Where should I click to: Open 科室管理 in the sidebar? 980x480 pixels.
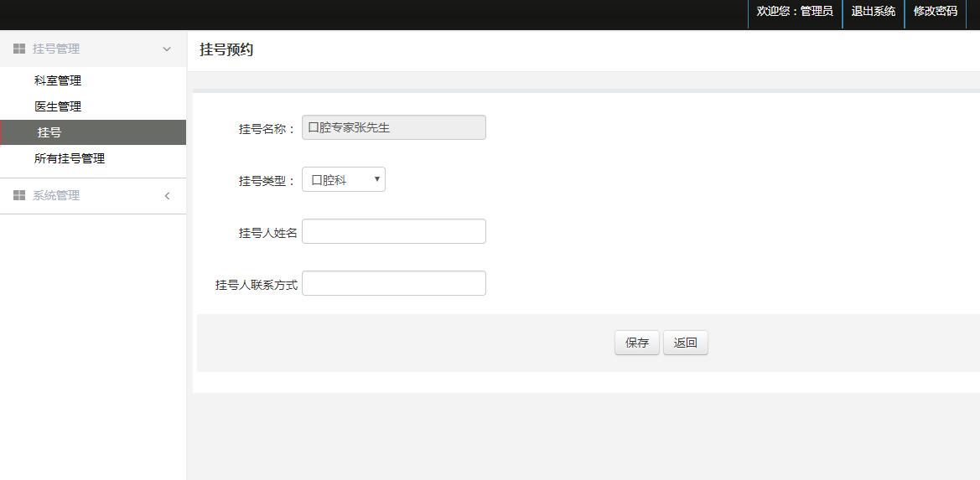click(58, 80)
